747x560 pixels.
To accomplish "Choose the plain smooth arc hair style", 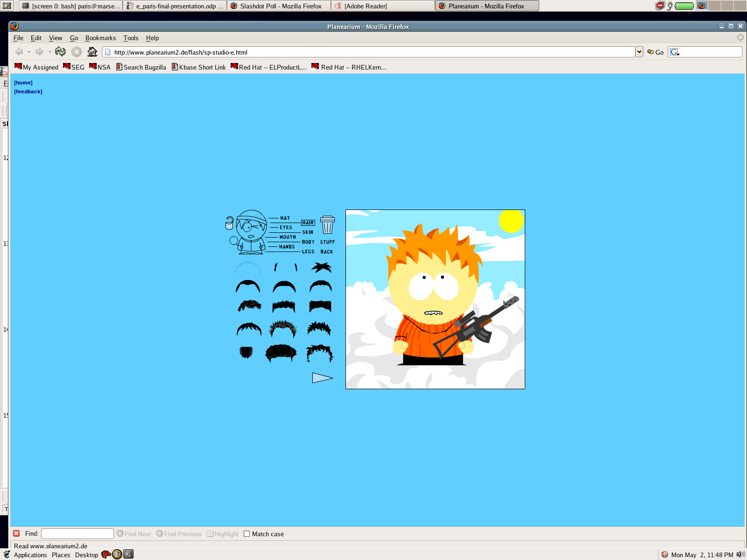I will coord(284,287).
